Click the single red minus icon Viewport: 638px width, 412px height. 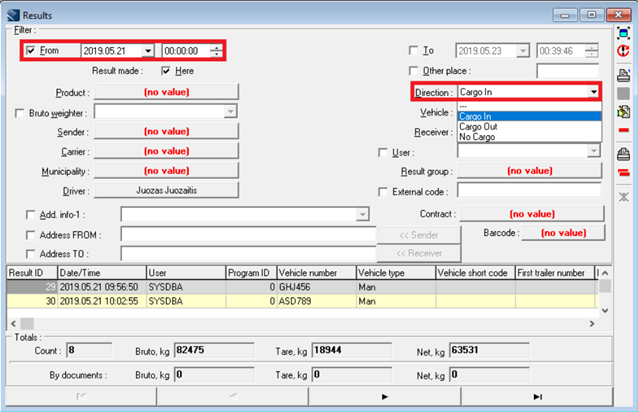click(623, 130)
